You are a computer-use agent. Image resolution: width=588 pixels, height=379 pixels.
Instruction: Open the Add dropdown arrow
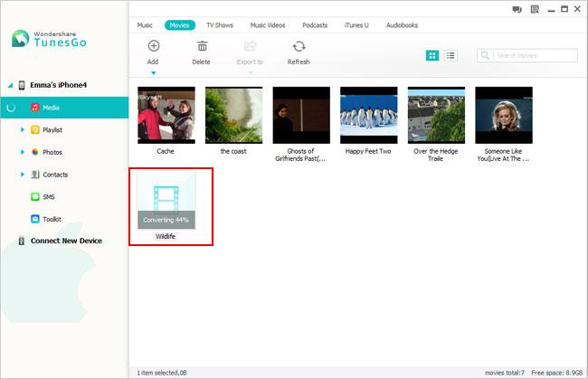[x=153, y=72]
